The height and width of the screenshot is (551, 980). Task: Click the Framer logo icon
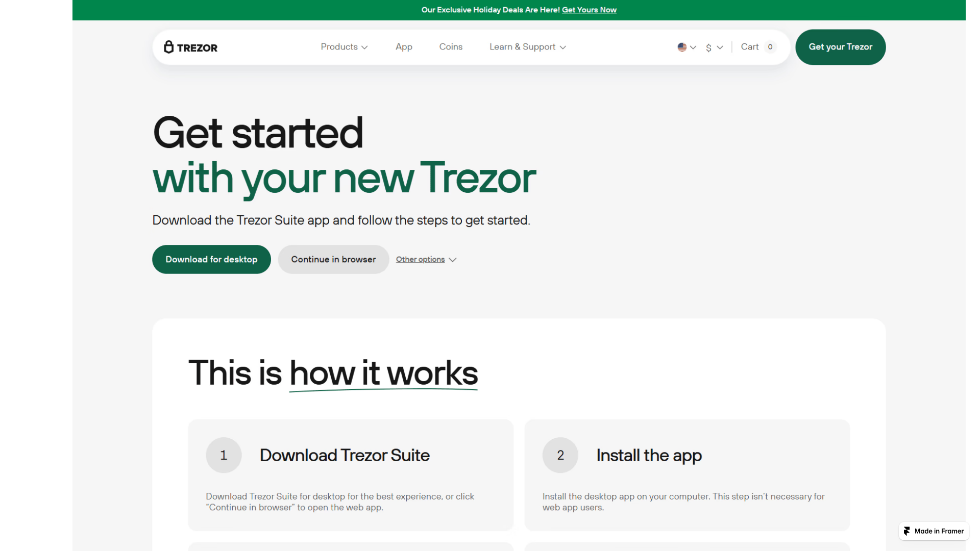[x=907, y=531]
